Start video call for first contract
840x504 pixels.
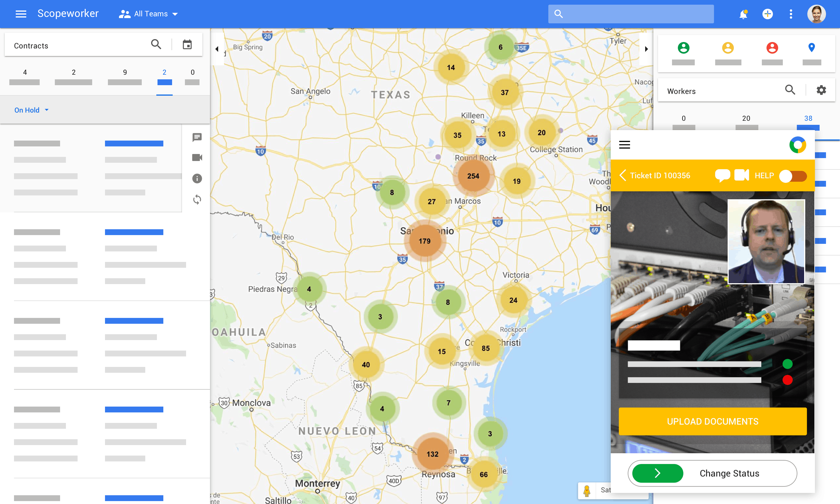pos(197,157)
